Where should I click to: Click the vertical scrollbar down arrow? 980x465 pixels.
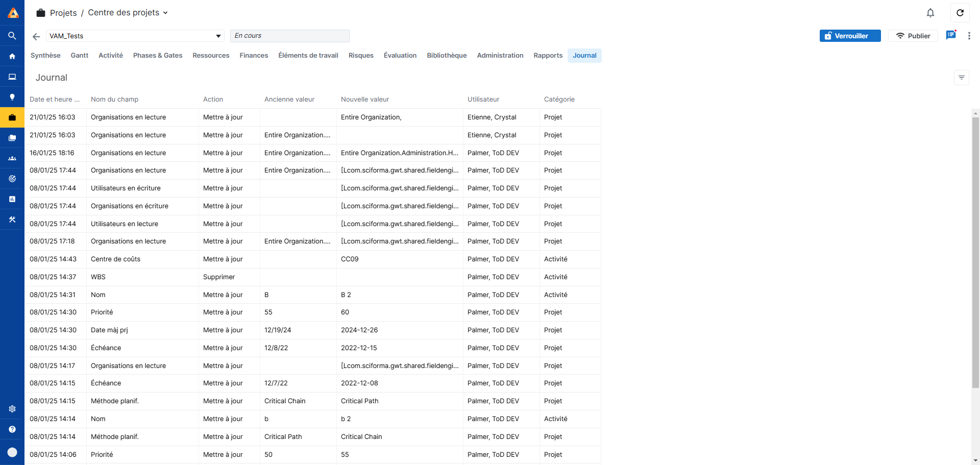975,460
